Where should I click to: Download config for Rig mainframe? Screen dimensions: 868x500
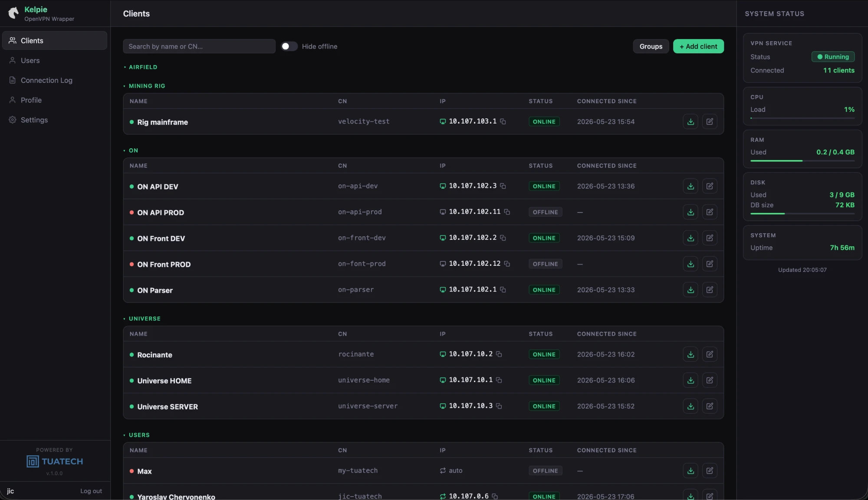pyautogui.click(x=690, y=122)
